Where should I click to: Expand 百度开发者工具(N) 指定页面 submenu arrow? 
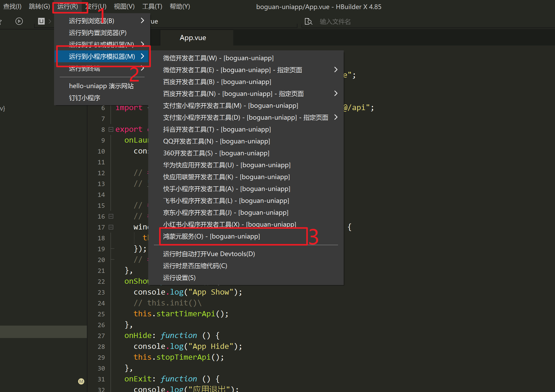click(336, 94)
